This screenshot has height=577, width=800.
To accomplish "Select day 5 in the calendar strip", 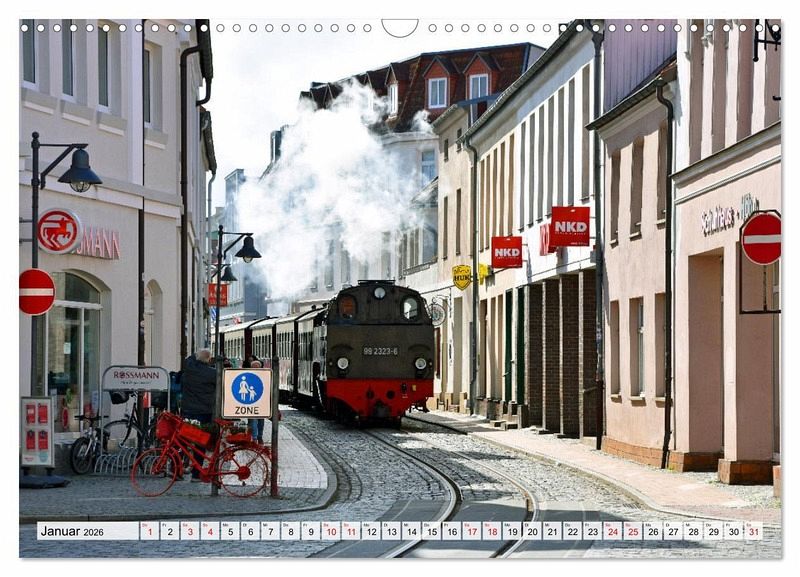I will pyautogui.click(x=230, y=531).
